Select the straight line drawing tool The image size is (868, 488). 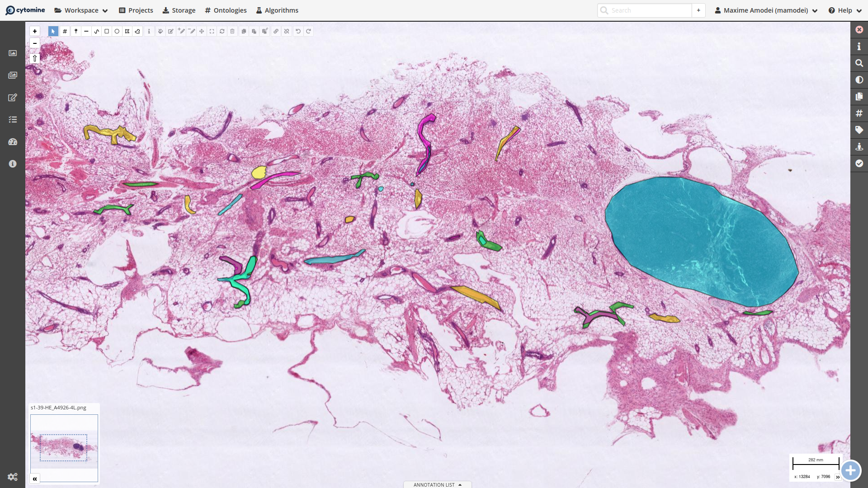click(86, 31)
